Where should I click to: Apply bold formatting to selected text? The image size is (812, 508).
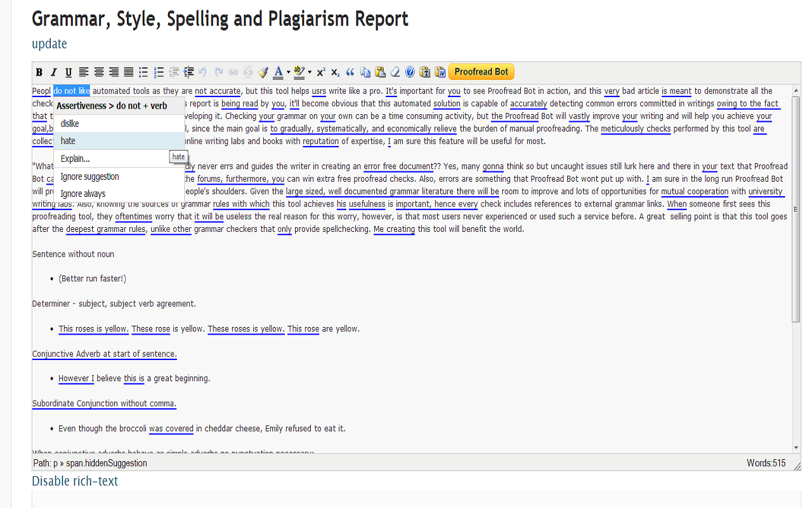tap(39, 72)
